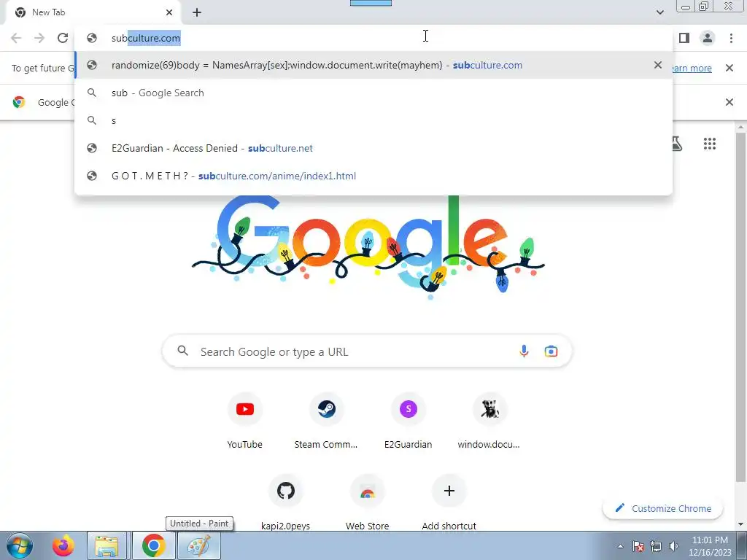This screenshot has height=560, width=747.
Task: Click the reload page button
Action: [63, 38]
